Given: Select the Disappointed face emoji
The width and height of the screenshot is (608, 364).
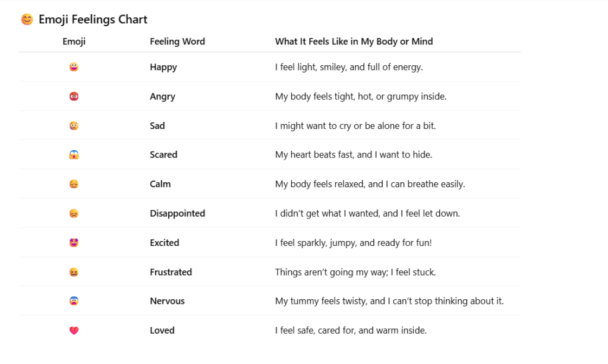Looking at the screenshot, I should click(74, 213).
